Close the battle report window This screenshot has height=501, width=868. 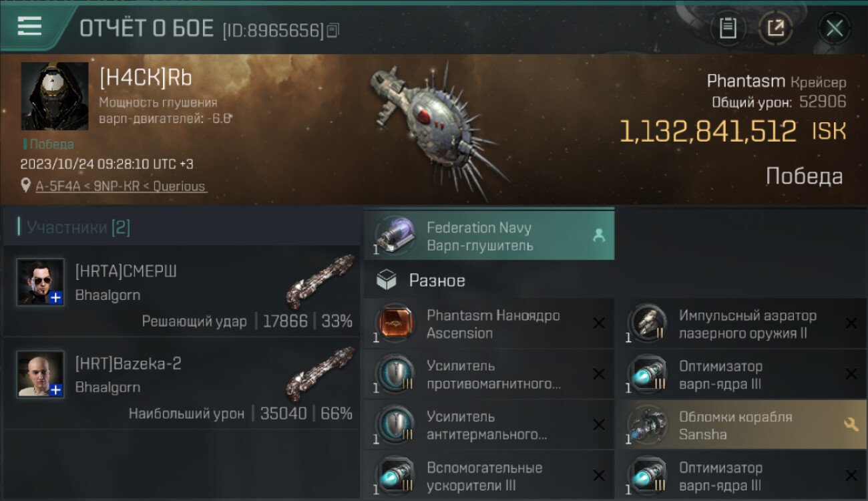(834, 28)
